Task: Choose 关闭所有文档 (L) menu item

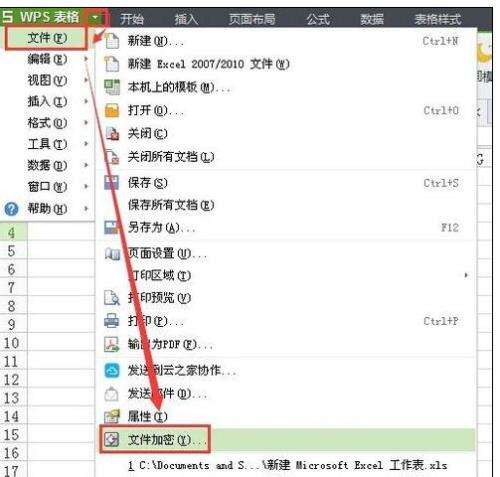Action: coord(286,157)
